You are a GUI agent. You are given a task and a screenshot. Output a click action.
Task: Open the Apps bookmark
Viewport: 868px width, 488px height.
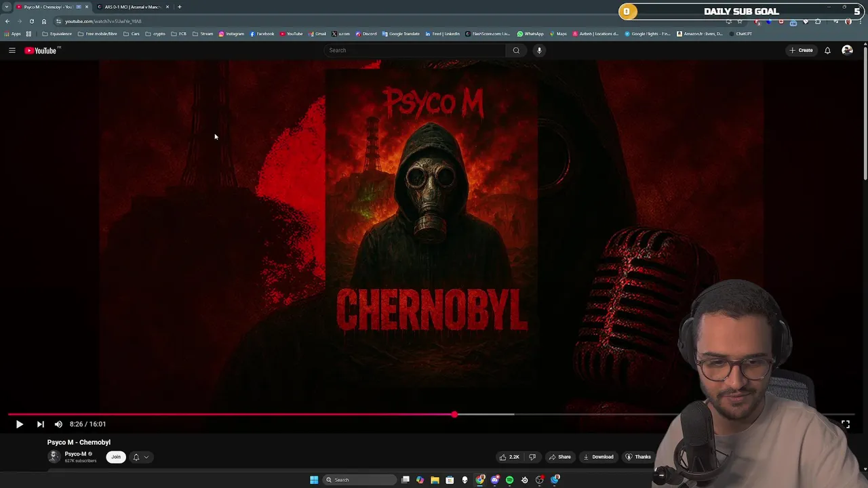12,34
